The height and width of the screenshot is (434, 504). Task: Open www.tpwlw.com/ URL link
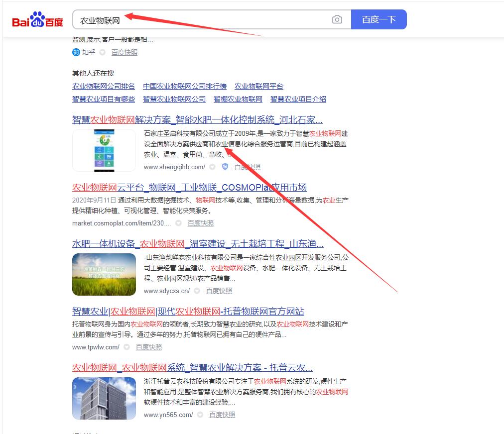[96, 347]
